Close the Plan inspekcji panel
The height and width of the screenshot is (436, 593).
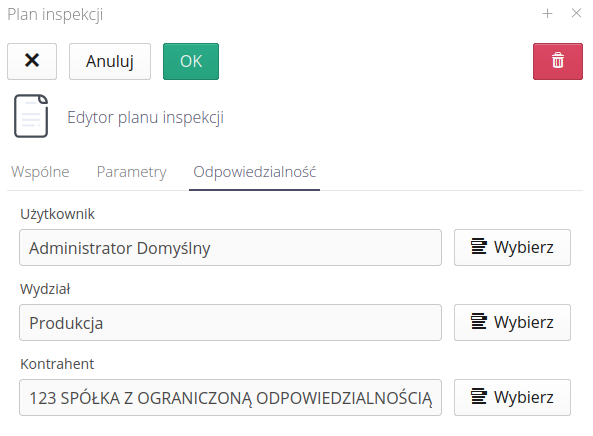(x=576, y=13)
